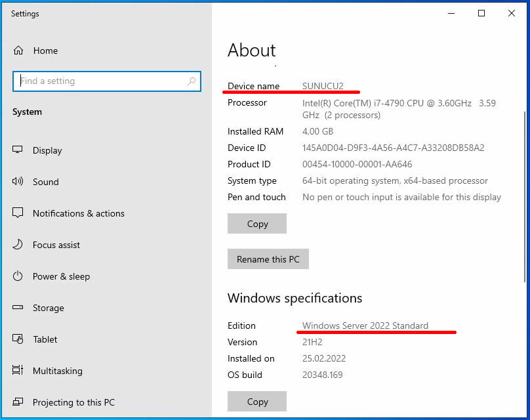Viewport: 530px width, 420px height.
Task: Click the Product ID value 00454-10000-00001-AA646
Action: 357,164
